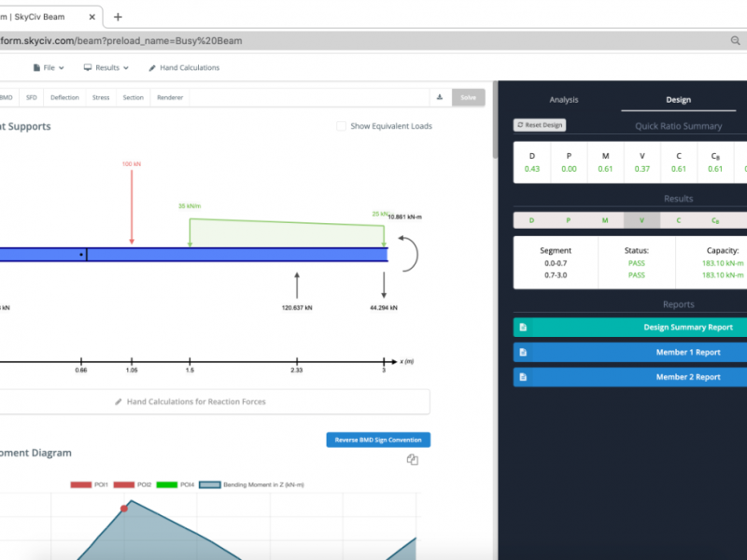Select the M result in Results bar
The image size is (747, 560).
[605, 220]
